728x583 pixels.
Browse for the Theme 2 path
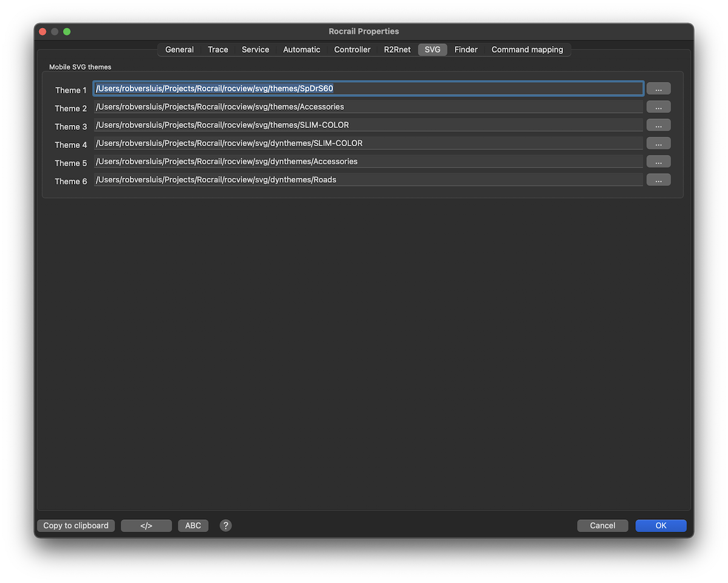pyautogui.click(x=658, y=107)
